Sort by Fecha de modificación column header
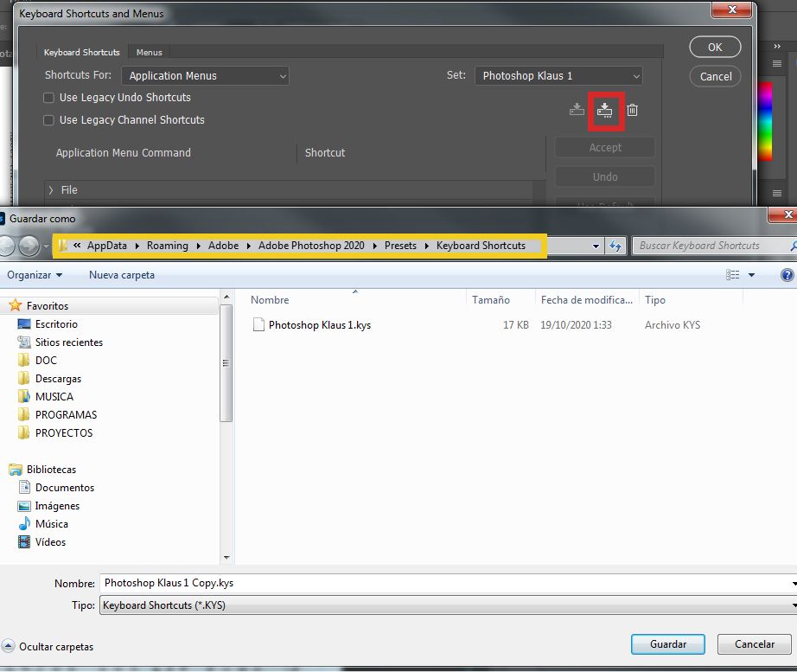This screenshot has width=797, height=672. point(588,300)
